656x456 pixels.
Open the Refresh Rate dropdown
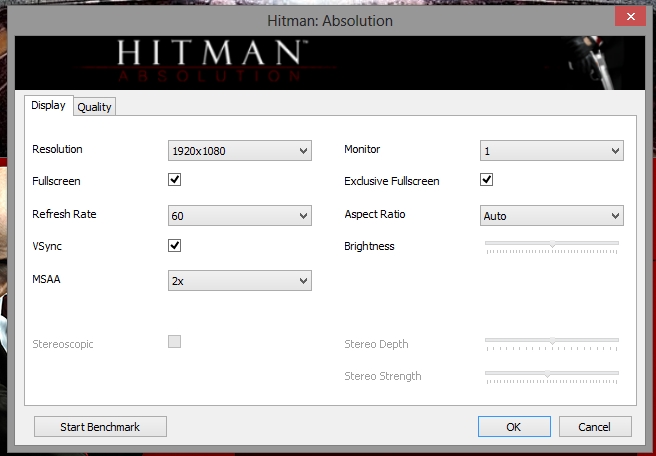(x=240, y=215)
